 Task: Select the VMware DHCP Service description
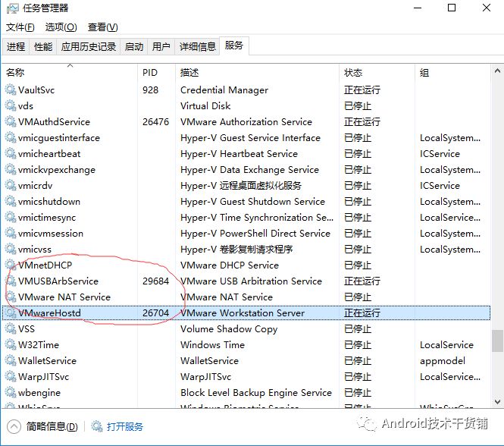click(x=230, y=265)
